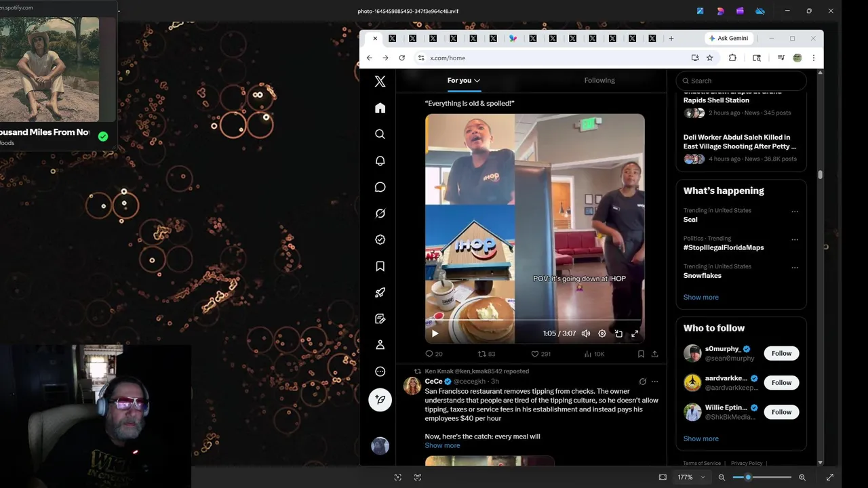The height and width of the screenshot is (488, 868).
Task: Open Chrome extensions puzzle icon
Action: 732,58
